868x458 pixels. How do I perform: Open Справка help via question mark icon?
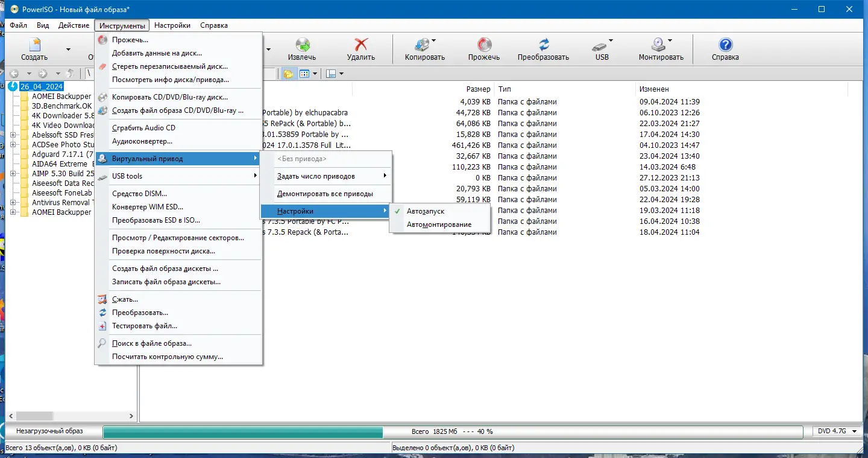pyautogui.click(x=725, y=45)
